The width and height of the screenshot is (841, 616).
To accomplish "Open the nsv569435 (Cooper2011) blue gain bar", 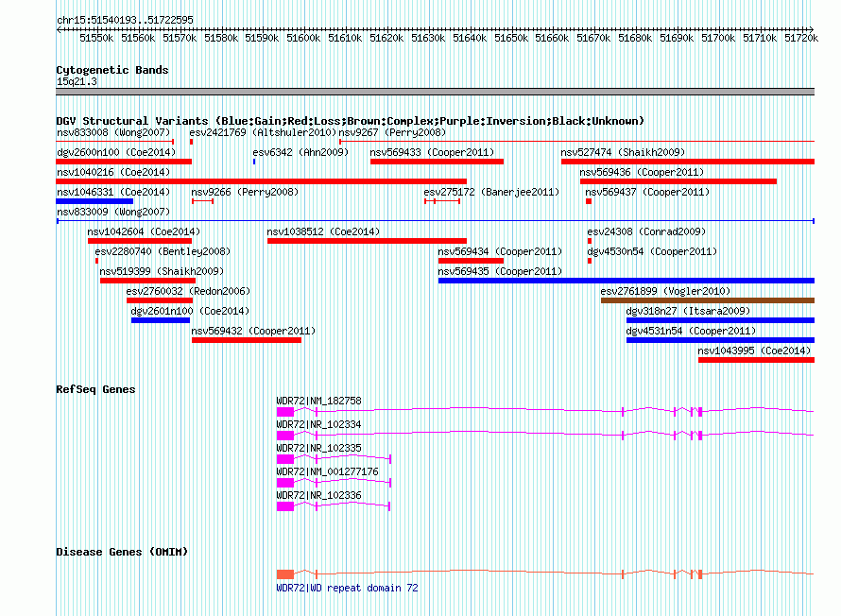I will 626,281.
